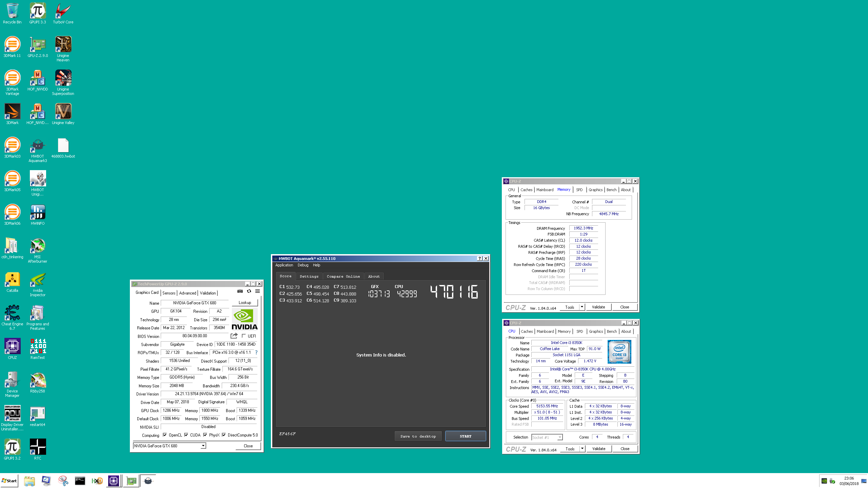Viewport: 868px width, 488px height.
Task: Select the Cheat Engine 6.7 desktop icon
Action: (x=12, y=318)
